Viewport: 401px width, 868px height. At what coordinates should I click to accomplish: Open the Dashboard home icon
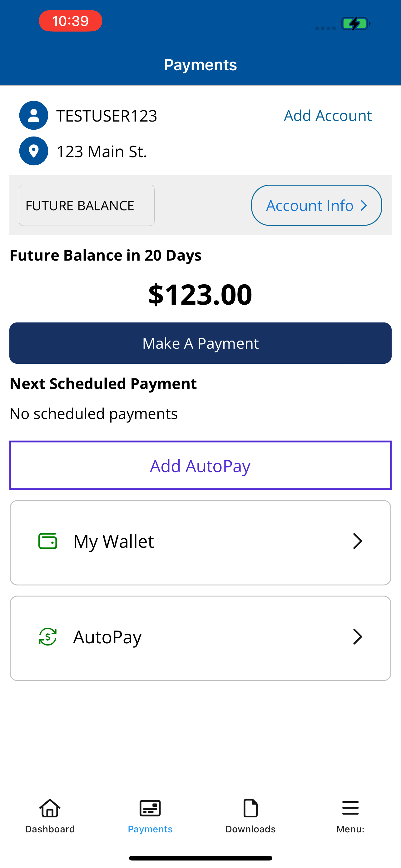point(50,808)
